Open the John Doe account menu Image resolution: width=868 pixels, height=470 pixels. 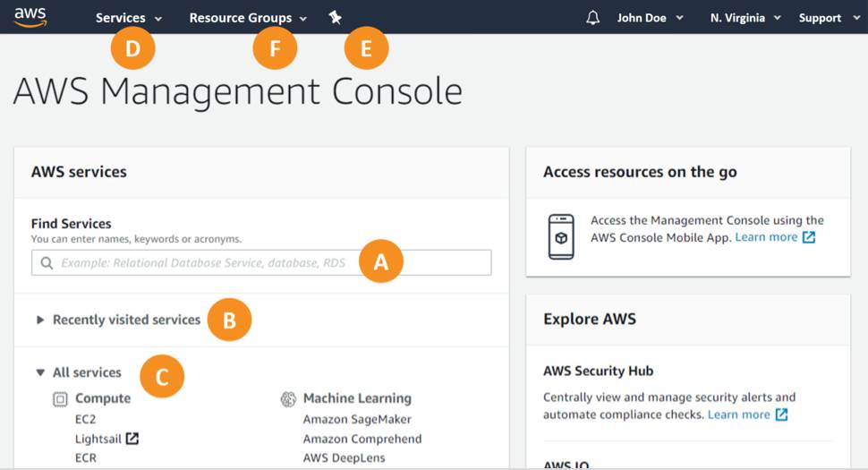point(650,18)
